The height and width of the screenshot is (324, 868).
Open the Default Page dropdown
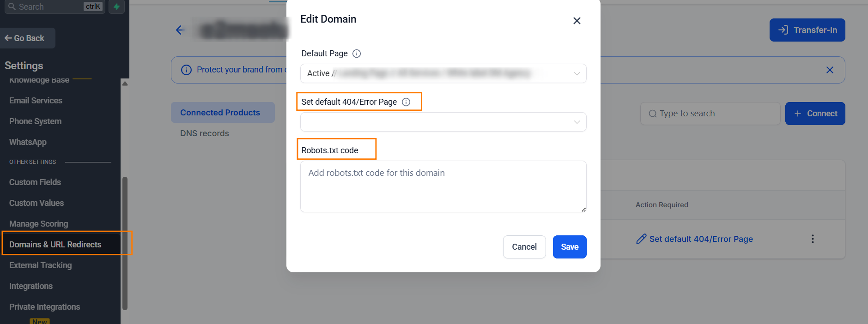(x=443, y=73)
